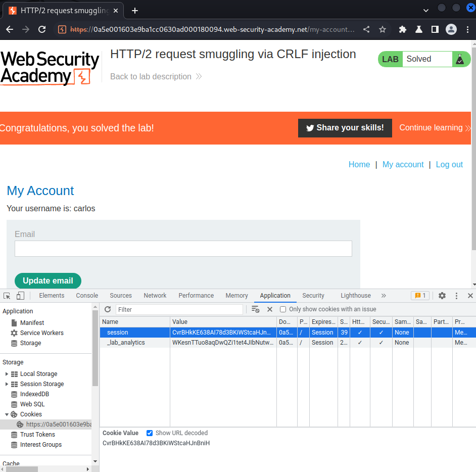Uncheck the Show URL decoded checkbox
The height and width of the screenshot is (472, 476).
pos(150,433)
